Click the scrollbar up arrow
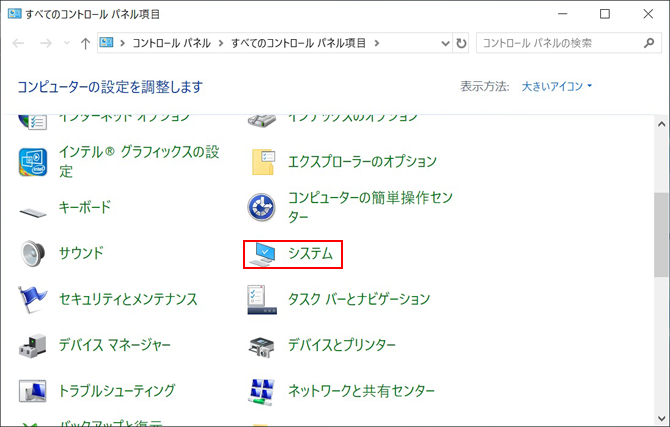670x427 pixels. tap(661, 124)
